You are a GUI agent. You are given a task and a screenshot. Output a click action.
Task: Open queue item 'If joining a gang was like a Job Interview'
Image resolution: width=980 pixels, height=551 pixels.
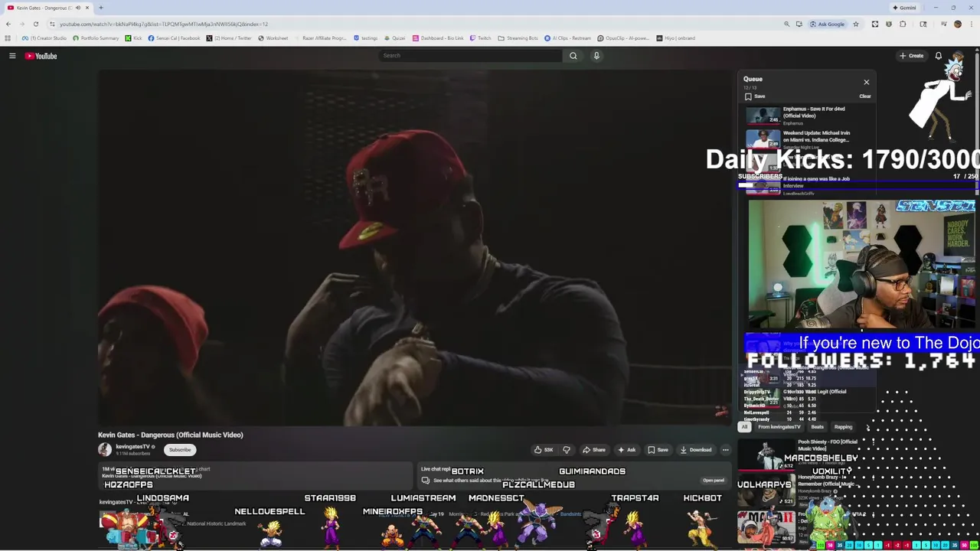(809, 184)
